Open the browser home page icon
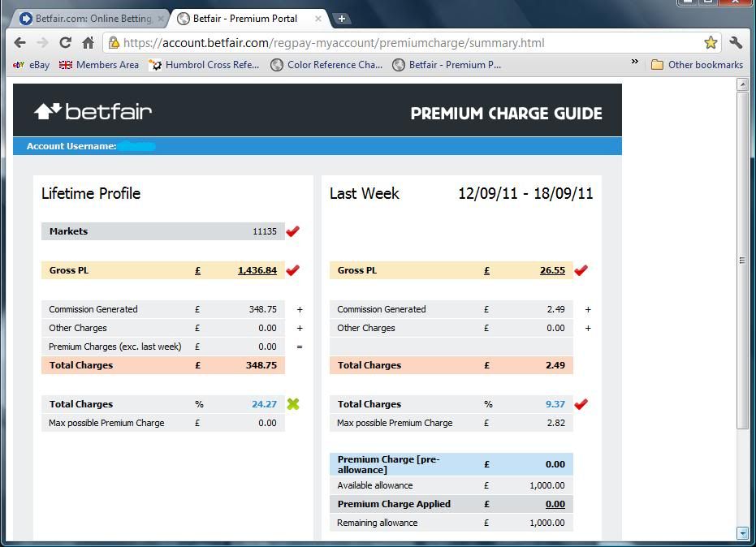Screen dimensions: 756x547 tap(88, 43)
